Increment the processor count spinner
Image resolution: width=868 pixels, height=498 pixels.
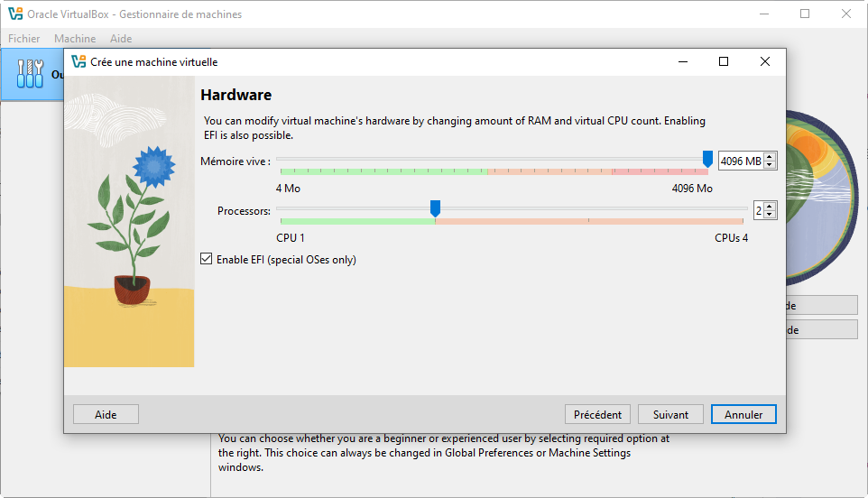click(770, 206)
